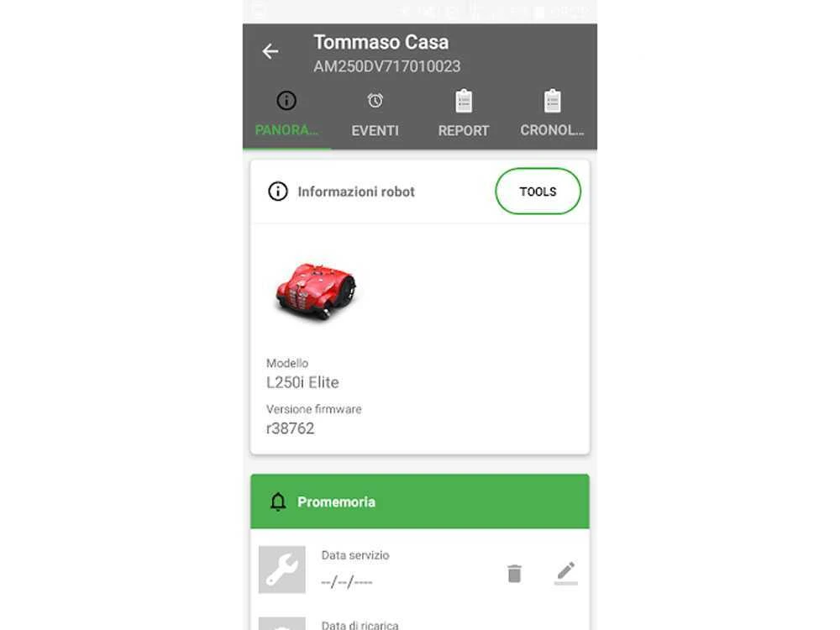Viewport: 840px width, 630px height.
Task: Select the Report clipboard icon
Action: pos(464,102)
